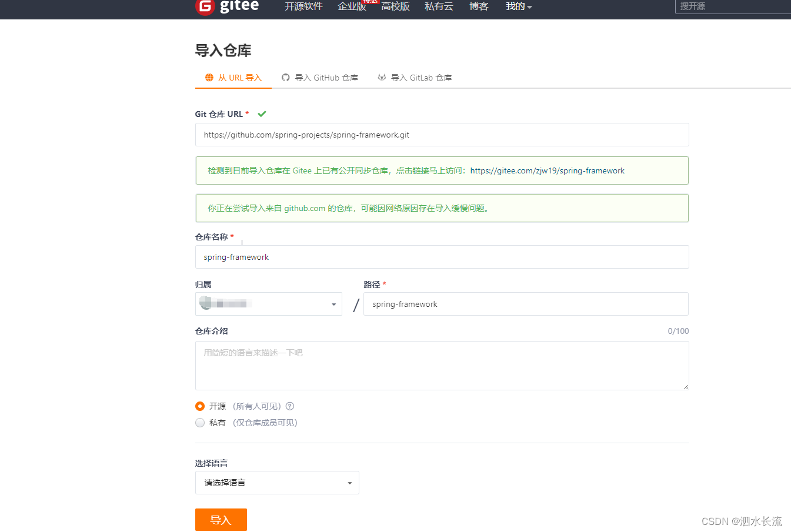This screenshot has height=532, width=791.
Task: Click the 搜开源 search box
Action: pos(733,6)
